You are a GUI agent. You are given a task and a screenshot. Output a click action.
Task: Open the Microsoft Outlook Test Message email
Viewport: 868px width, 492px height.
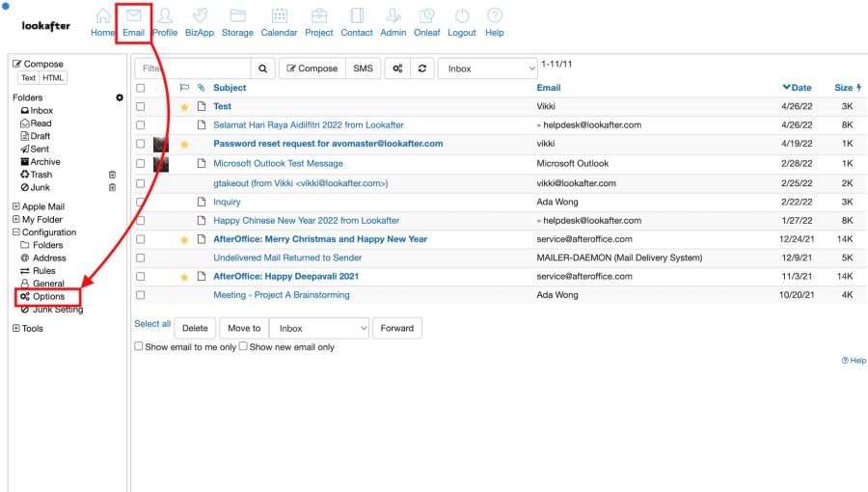[x=278, y=163]
